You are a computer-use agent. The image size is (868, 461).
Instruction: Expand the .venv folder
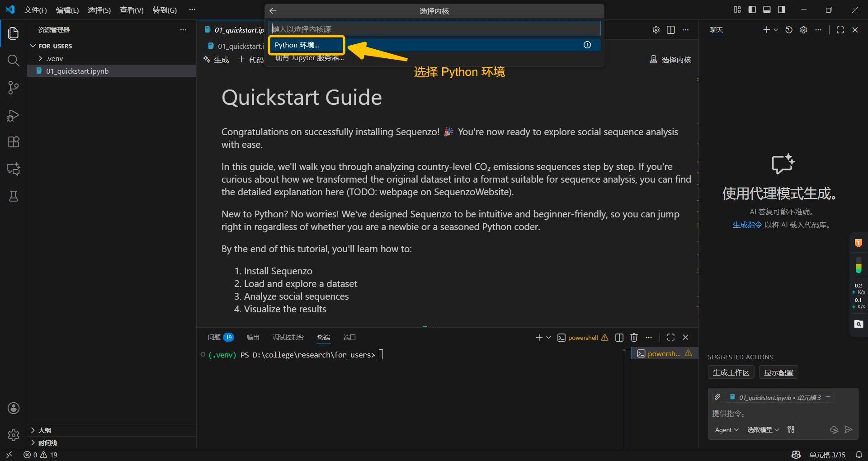[54, 59]
